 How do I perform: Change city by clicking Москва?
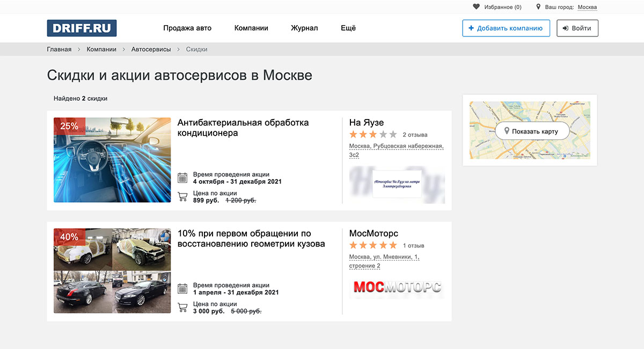click(587, 8)
